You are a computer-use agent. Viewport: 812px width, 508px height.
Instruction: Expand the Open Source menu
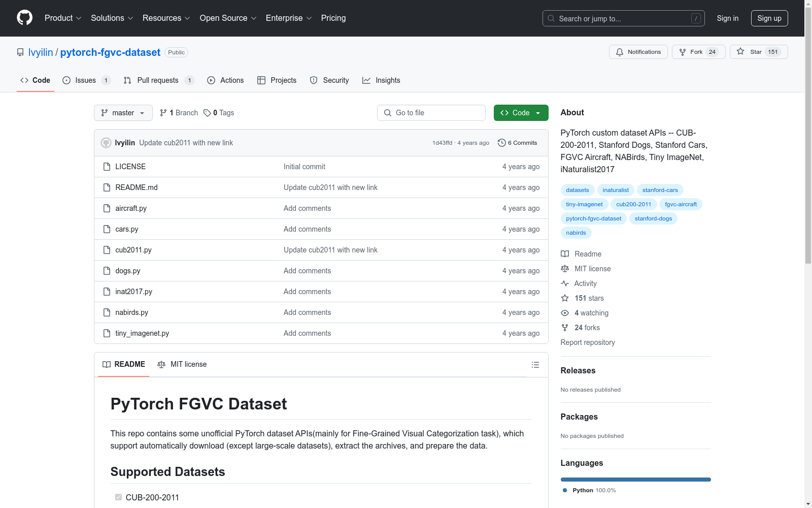[x=228, y=18]
